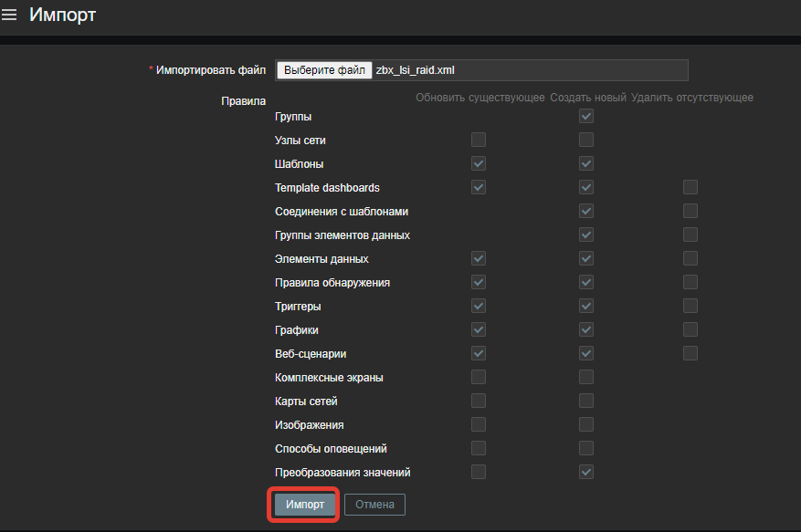Open the hamburger sidebar menu
This screenshot has width=801, height=532.
coord(10,15)
